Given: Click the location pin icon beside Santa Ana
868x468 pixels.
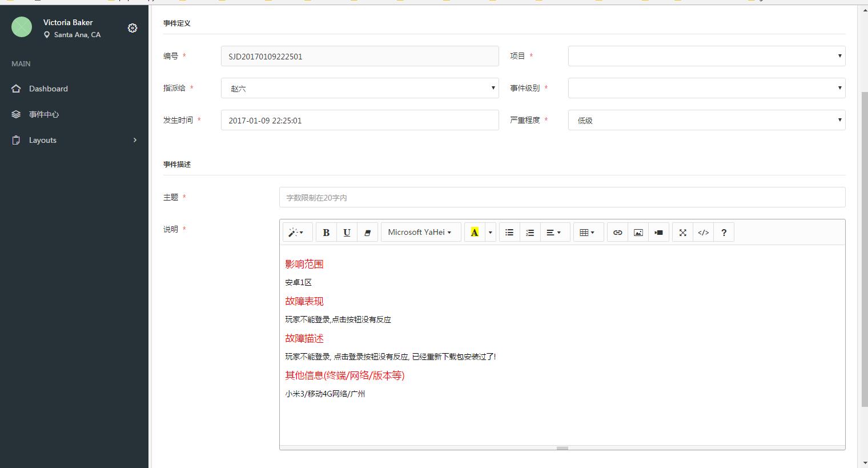Looking at the screenshot, I should pos(47,35).
